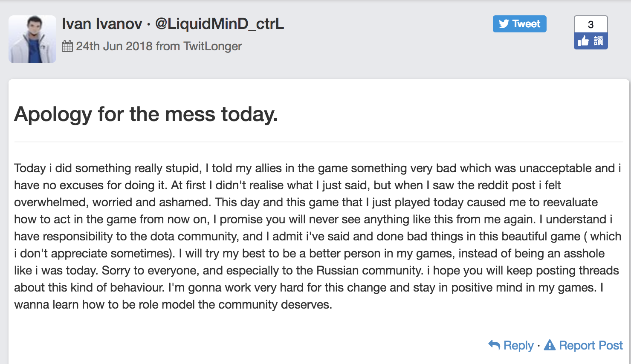The width and height of the screenshot is (631, 364).
Task: Click the curved reply arrow icon
Action: (494, 345)
